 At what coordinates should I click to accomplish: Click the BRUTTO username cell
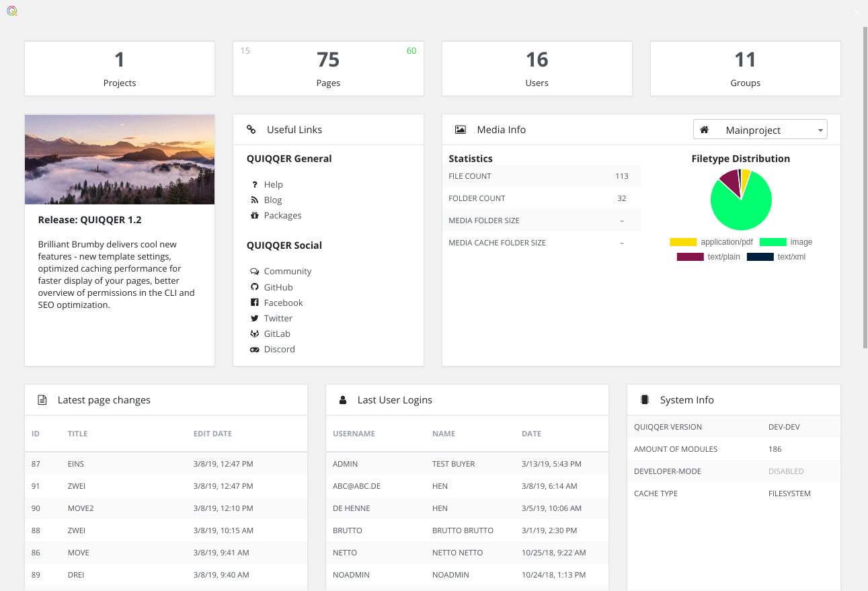(348, 530)
